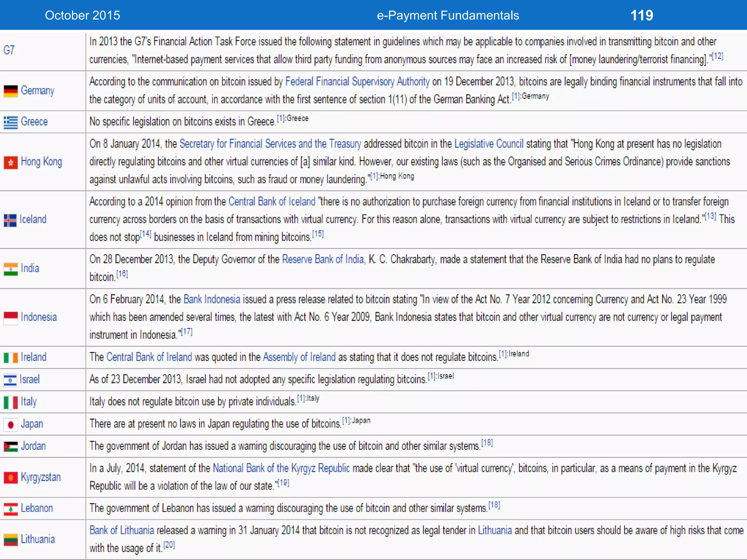Viewport: 747px width, 560px height.
Task: Open the Japan country link
Action: [32, 424]
